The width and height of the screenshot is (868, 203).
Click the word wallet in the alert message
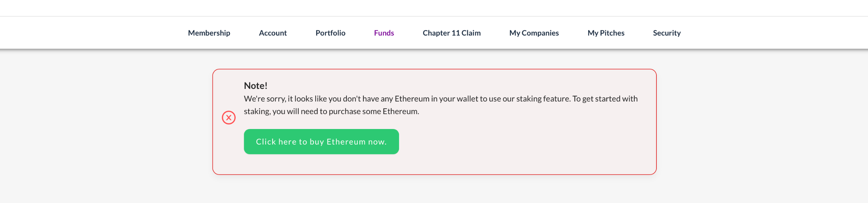467,99
